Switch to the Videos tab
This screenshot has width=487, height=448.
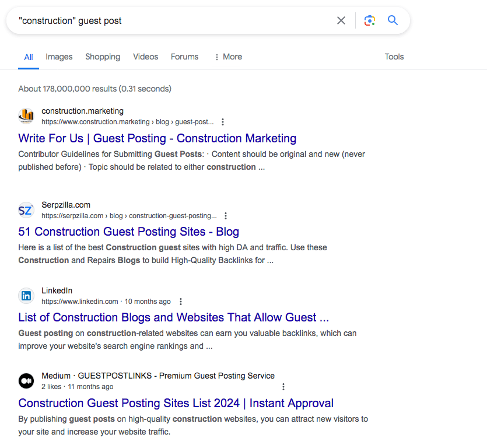click(x=145, y=57)
